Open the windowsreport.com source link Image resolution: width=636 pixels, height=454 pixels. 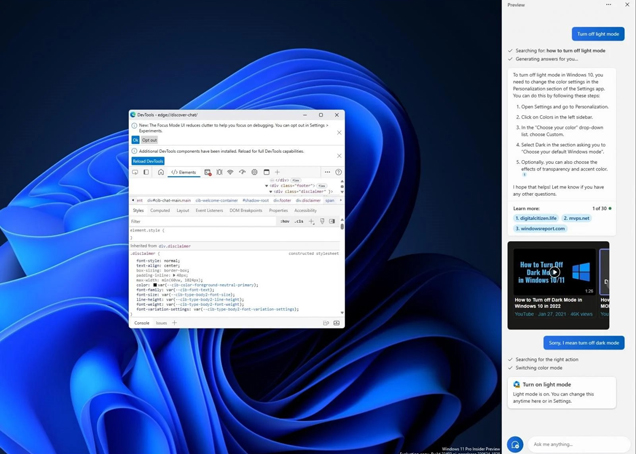540,228
